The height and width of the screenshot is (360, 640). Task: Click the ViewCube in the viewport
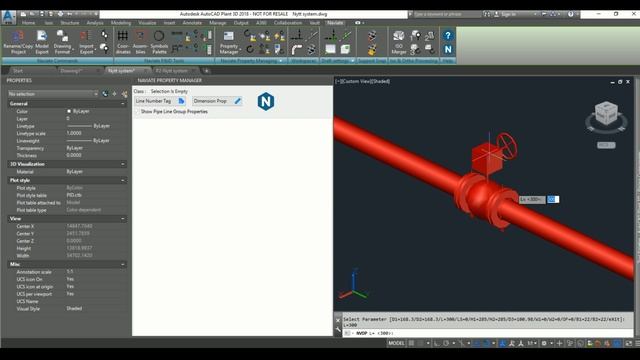[606, 113]
